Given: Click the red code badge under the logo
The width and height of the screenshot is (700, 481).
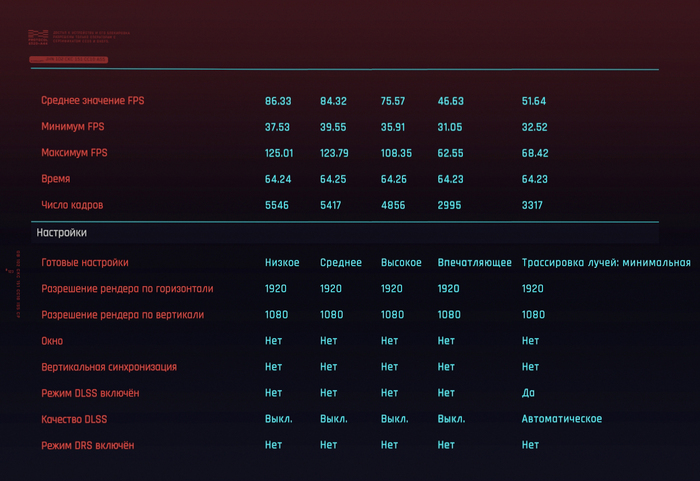Looking at the screenshot, I should coord(68,59).
